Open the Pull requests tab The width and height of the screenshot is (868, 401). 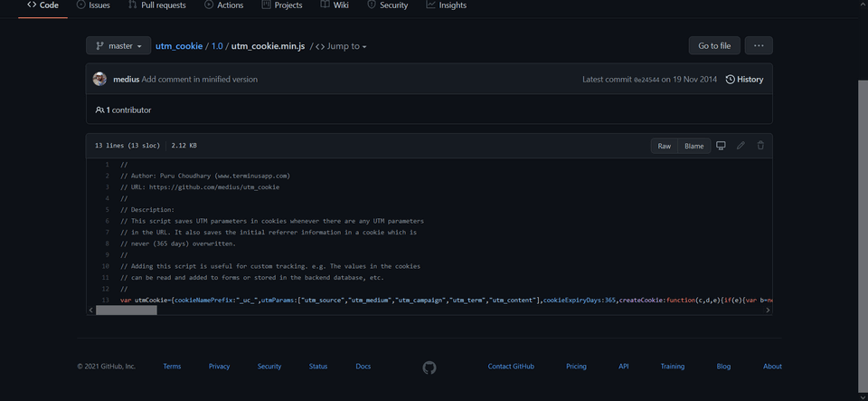(156, 5)
